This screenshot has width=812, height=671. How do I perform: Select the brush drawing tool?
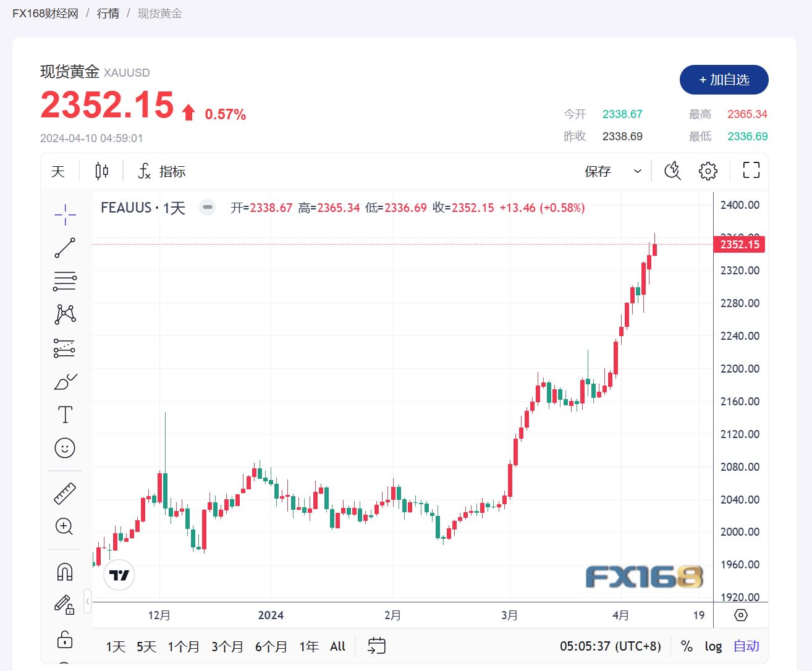(65, 382)
